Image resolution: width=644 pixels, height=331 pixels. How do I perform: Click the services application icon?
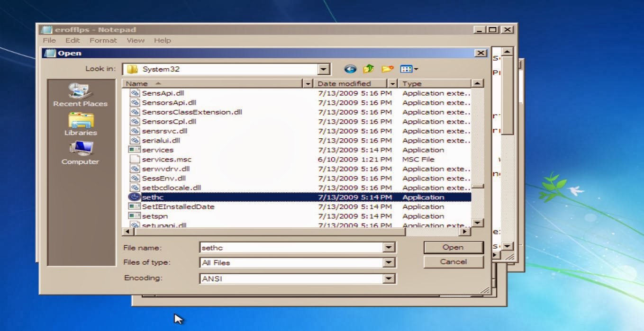(x=135, y=150)
